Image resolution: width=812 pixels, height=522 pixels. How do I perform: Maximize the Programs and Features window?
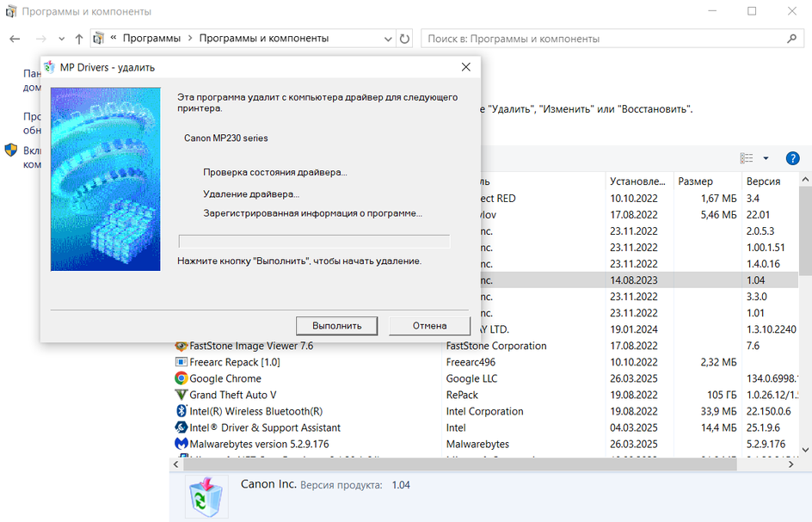[752, 11]
